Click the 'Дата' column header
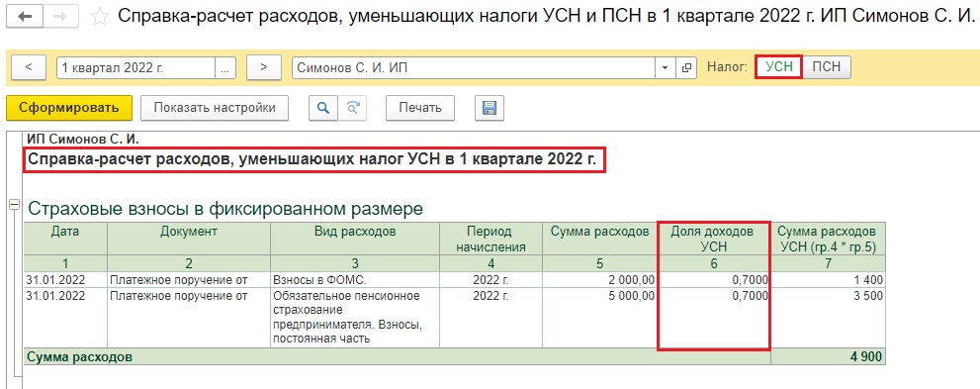Viewport: 980px width, 389px height. [65, 239]
